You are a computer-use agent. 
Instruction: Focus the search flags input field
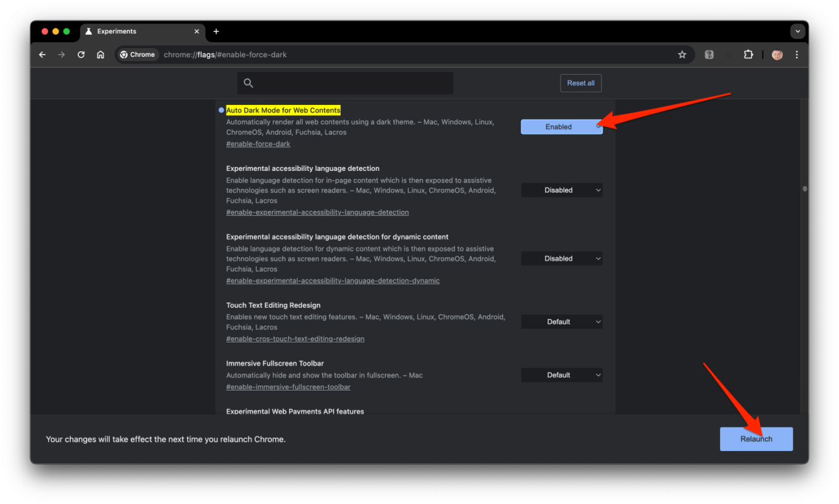(345, 83)
